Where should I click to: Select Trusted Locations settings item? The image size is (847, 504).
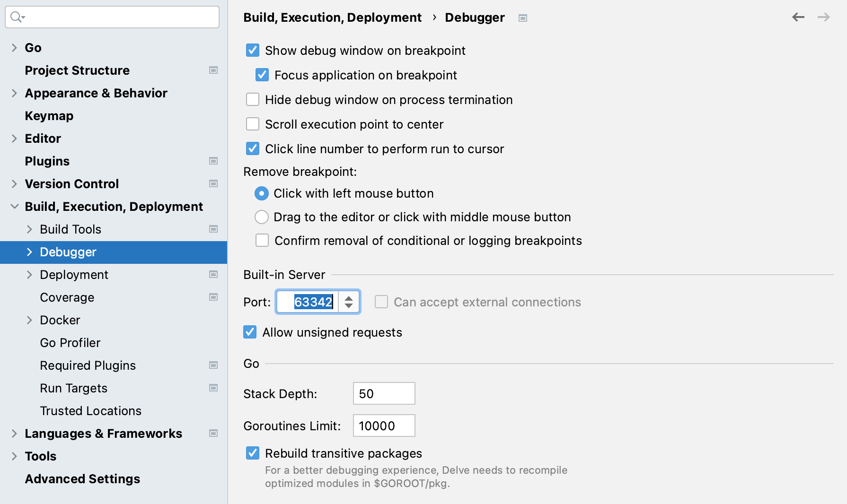(90, 411)
